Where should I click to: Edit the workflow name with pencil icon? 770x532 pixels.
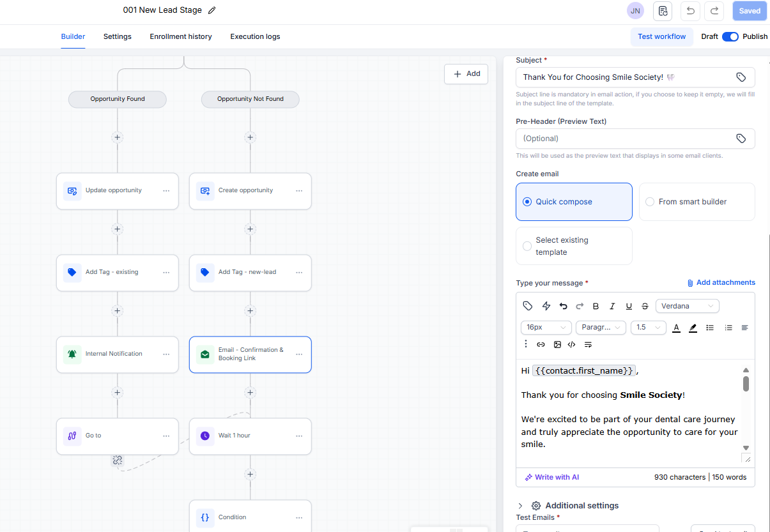(212, 10)
